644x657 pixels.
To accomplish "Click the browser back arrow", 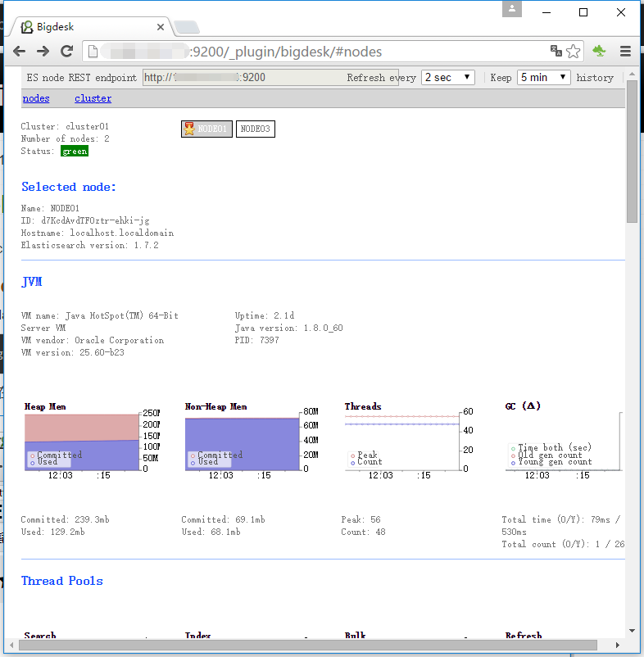I will point(20,51).
